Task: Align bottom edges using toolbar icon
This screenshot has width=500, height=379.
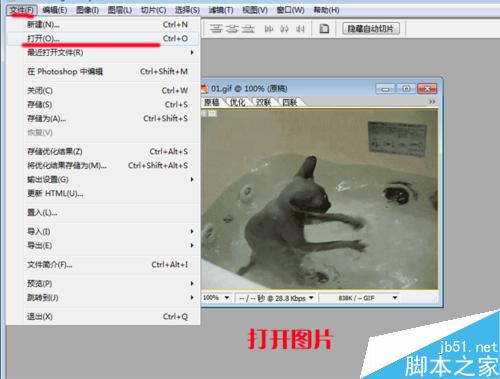Action: pyautogui.click(x=248, y=29)
